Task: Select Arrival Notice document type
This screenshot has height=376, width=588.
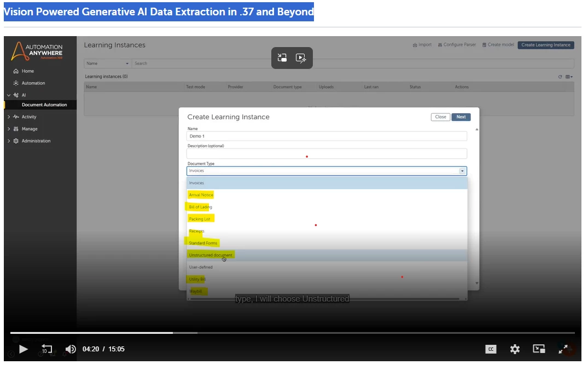Action: pos(327,195)
